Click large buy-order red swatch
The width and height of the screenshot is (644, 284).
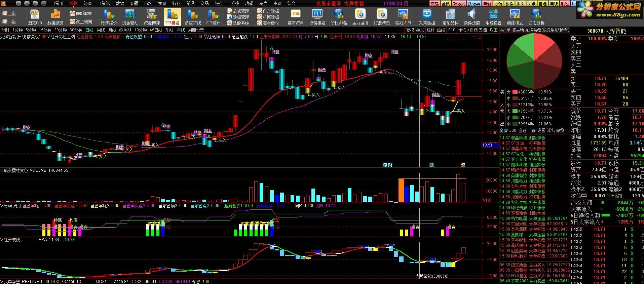(515, 92)
